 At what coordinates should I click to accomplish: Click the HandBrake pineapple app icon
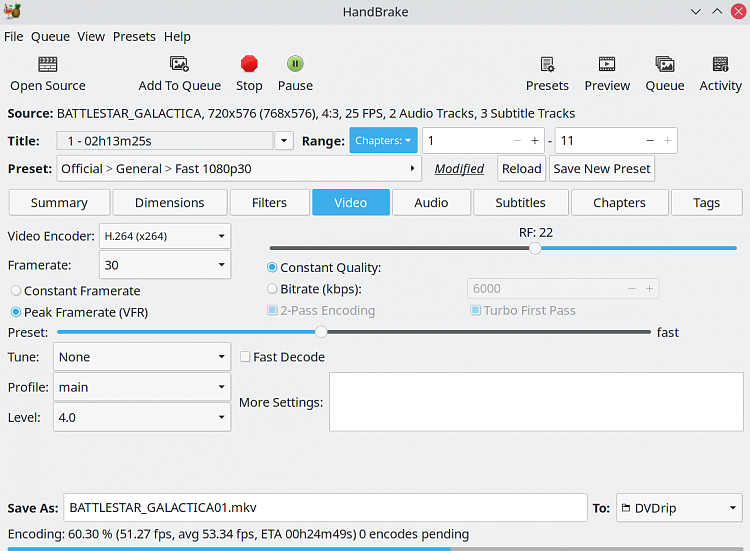[12, 11]
